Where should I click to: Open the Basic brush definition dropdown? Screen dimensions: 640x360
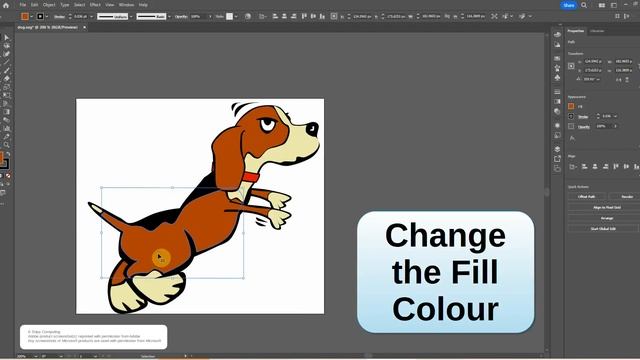[x=169, y=16]
